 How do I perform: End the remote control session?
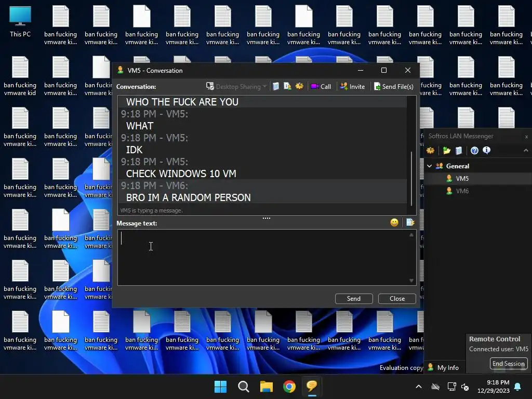pyautogui.click(x=508, y=363)
